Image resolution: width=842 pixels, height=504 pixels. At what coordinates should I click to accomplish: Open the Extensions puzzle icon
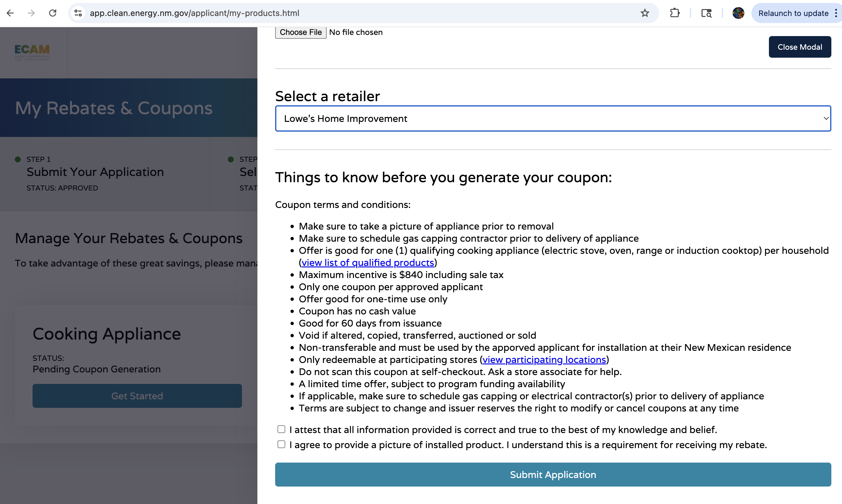point(675,13)
